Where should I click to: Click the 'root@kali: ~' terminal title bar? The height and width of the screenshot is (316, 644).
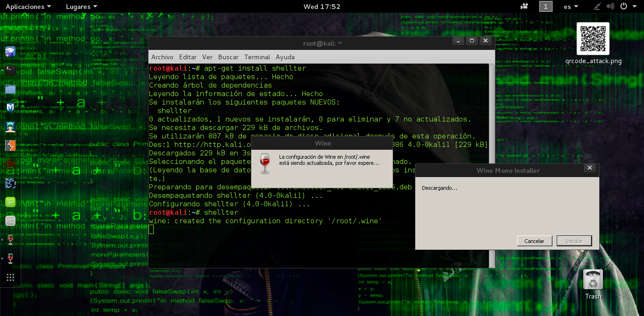coord(322,43)
